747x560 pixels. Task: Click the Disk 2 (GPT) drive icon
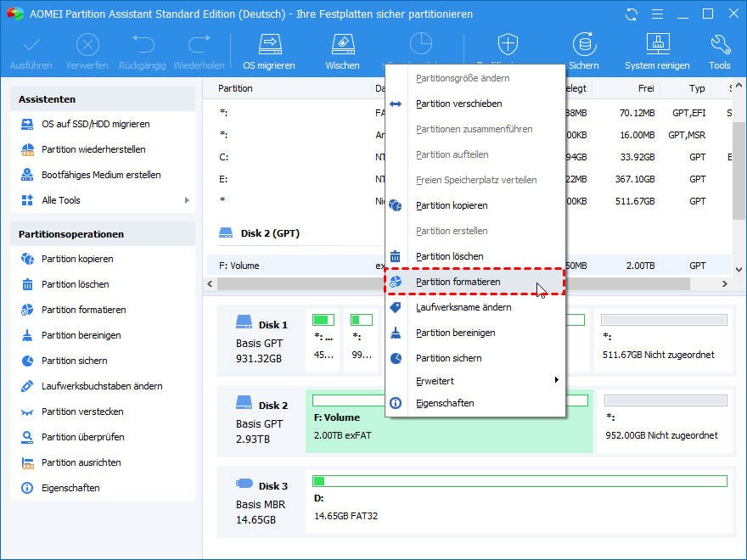pos(226,232)
